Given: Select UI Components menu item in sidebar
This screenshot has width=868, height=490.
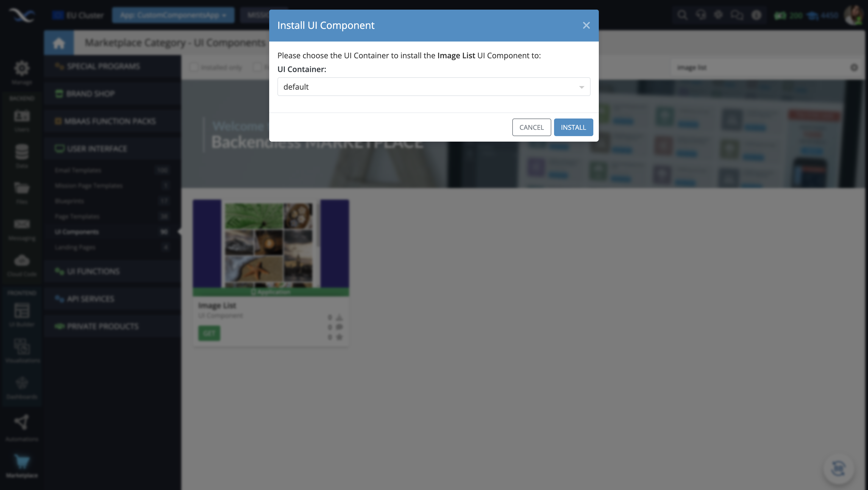Looking at the screenshot, I should pos(76,232).
